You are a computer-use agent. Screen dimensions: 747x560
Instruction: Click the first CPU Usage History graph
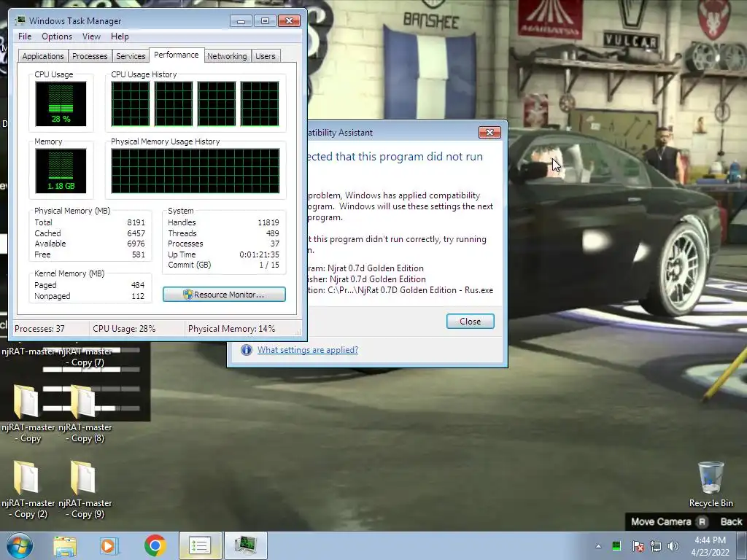pos(130,104)
